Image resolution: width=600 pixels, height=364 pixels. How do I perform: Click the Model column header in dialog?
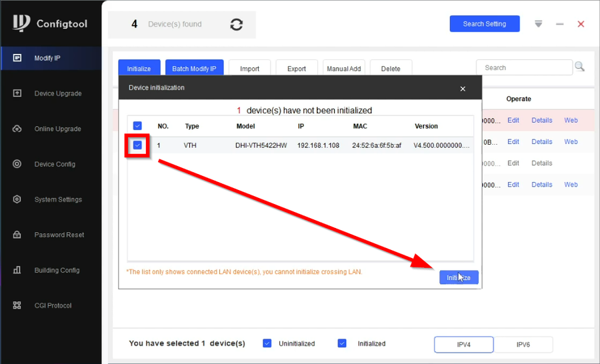tap(245, 126)
